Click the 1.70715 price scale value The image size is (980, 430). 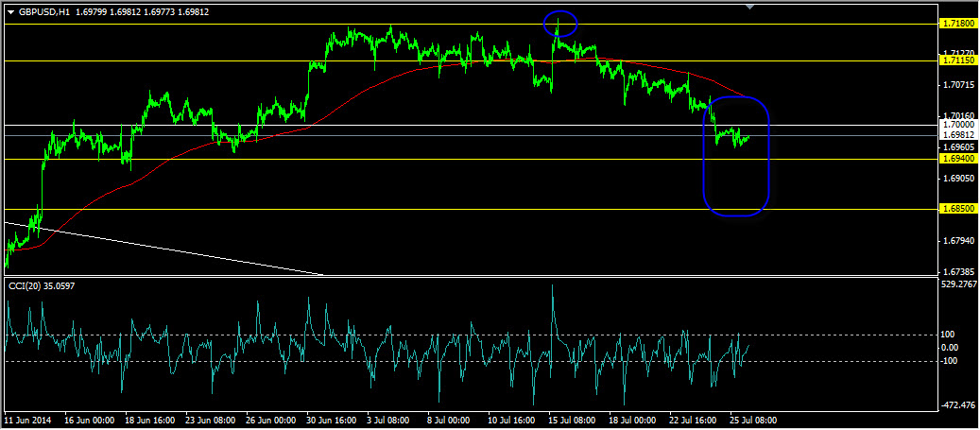[958, 85]
